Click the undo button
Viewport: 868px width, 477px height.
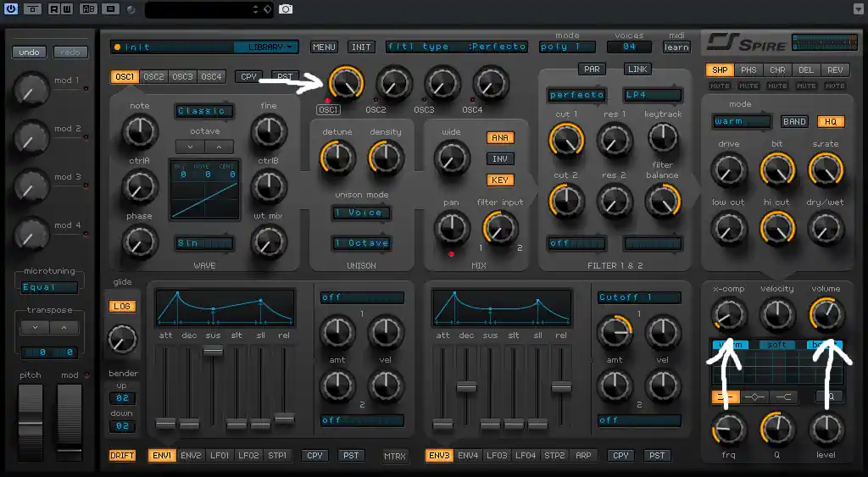(x=30, y=52)
